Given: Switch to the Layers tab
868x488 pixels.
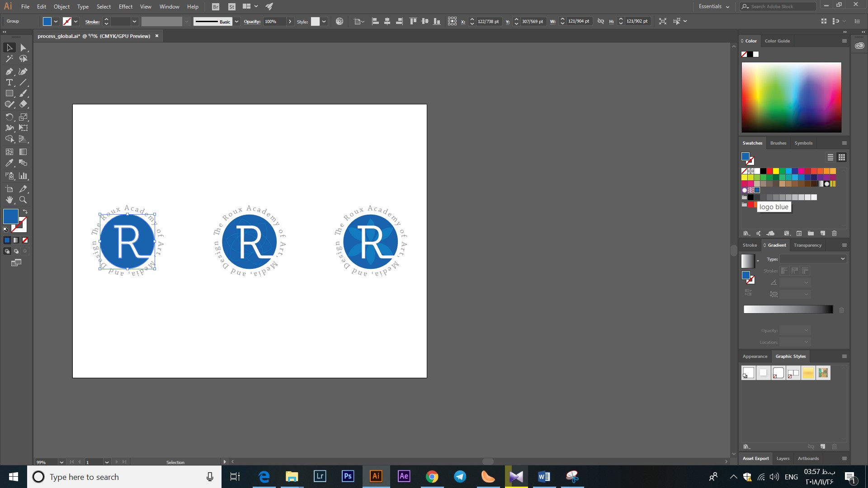Looking at the screenshot, I should click(x=783, y=459).
